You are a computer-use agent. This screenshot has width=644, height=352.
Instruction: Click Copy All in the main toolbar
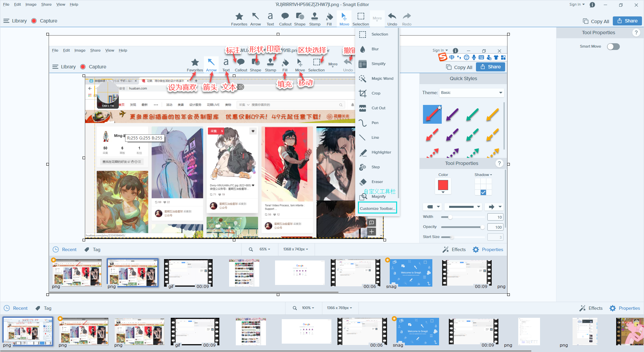[596, 21]
